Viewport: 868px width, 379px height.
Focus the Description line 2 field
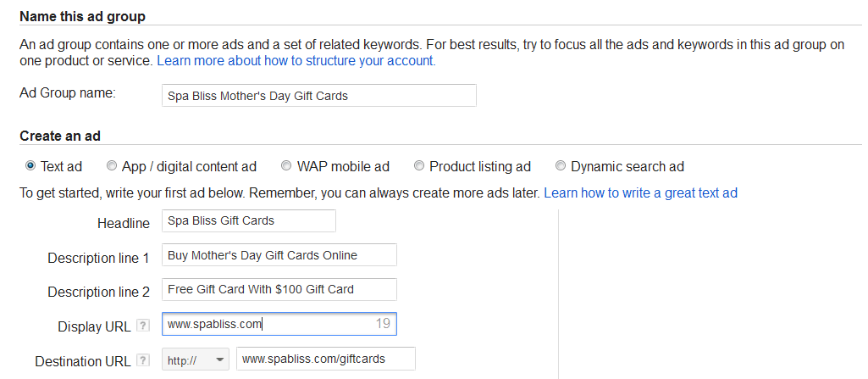(x=279, y=289)
